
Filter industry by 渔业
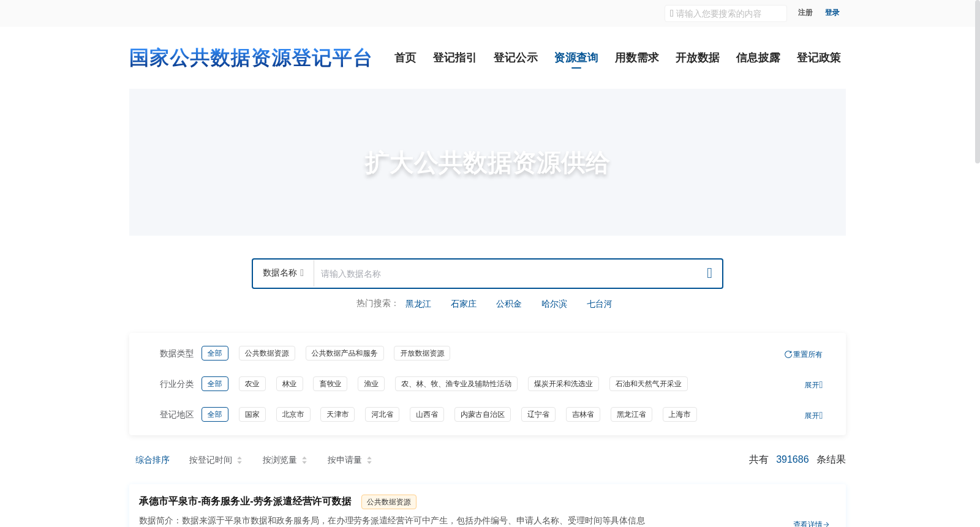[371, 384]
